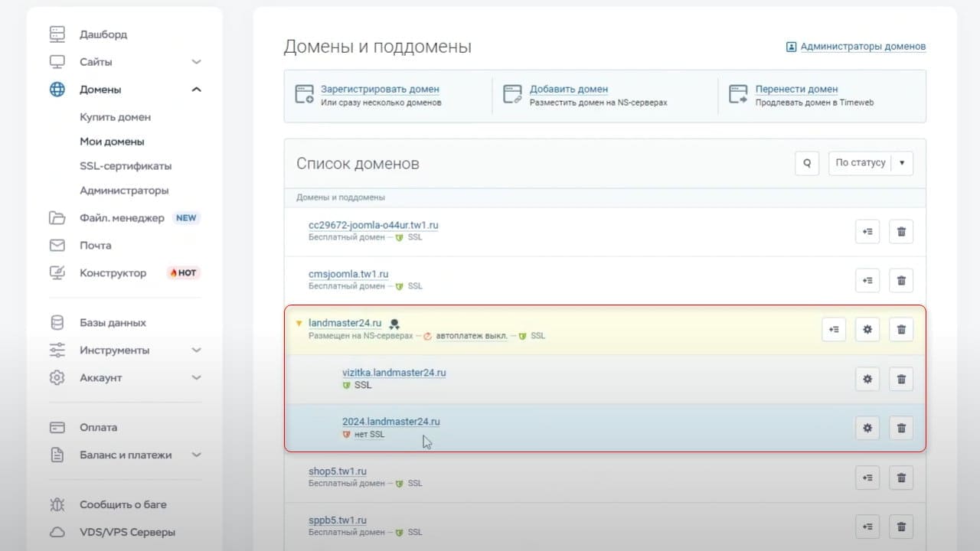Click Зарегистрировать домен link

(x=380, y=90)
